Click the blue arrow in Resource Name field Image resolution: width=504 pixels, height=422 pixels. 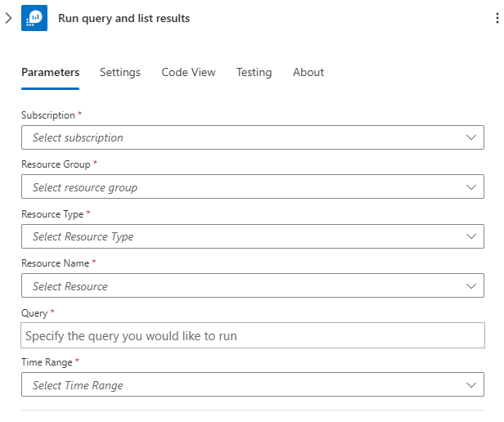(471, 286)
